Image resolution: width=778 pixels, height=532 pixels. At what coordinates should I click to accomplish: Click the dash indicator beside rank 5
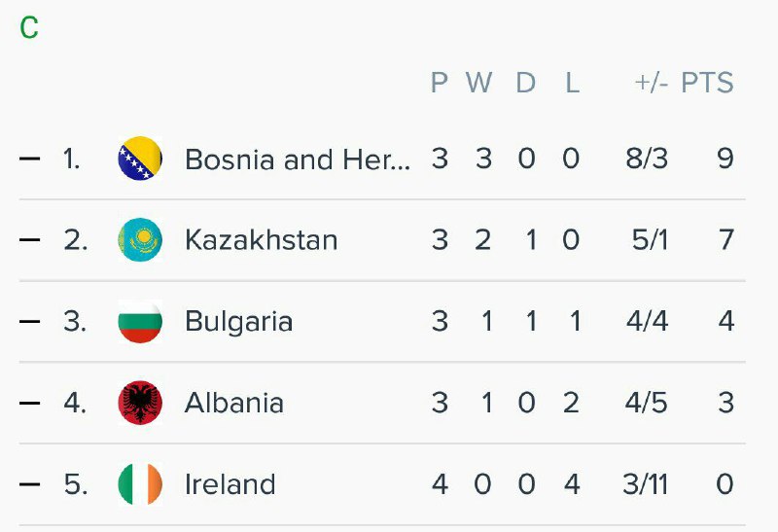coord(30,484)
